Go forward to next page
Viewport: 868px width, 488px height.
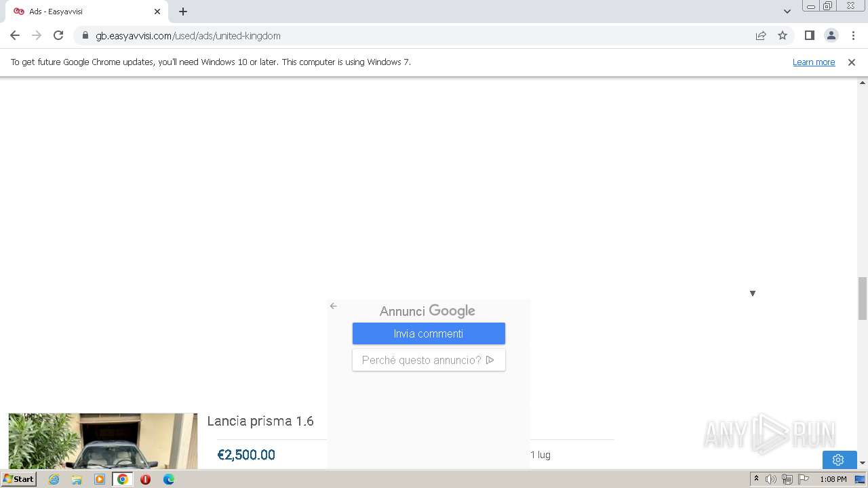pyautogui.click(x=37, y=35)
